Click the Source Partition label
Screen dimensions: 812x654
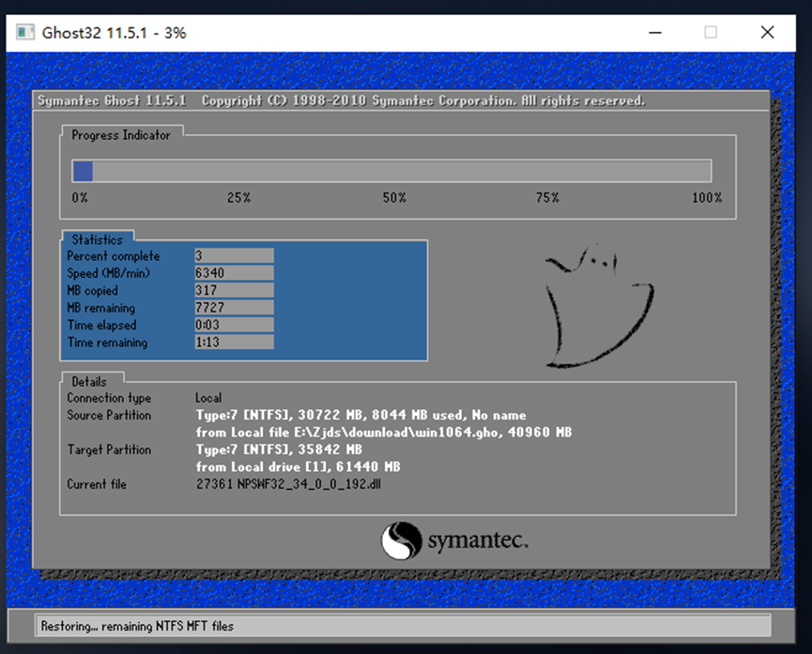tap(109, 416)
